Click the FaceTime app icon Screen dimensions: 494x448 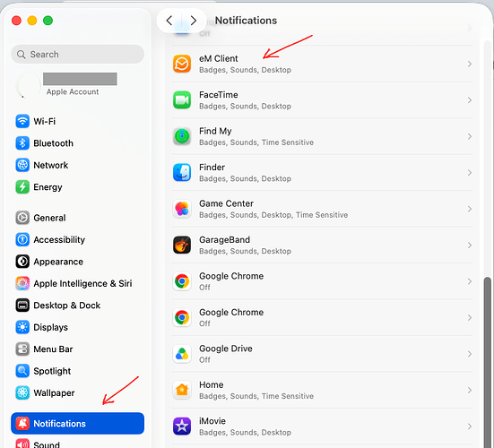(x=182, y=100)
